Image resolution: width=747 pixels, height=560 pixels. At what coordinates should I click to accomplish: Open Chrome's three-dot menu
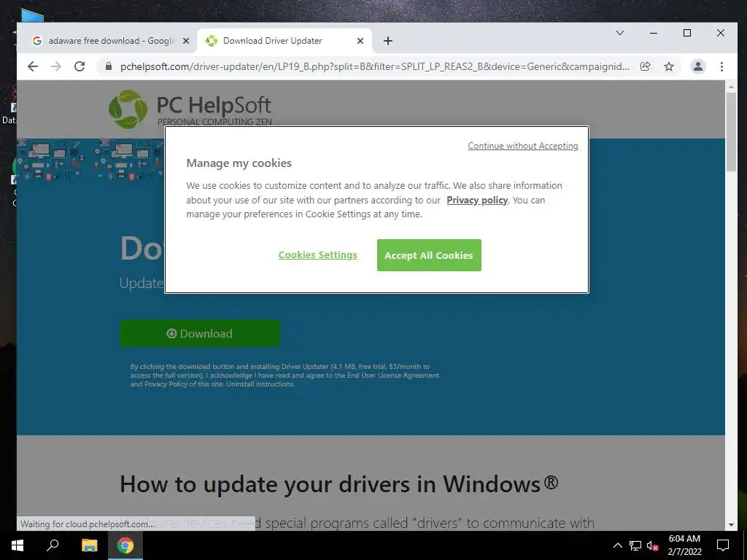pos(721,66)
